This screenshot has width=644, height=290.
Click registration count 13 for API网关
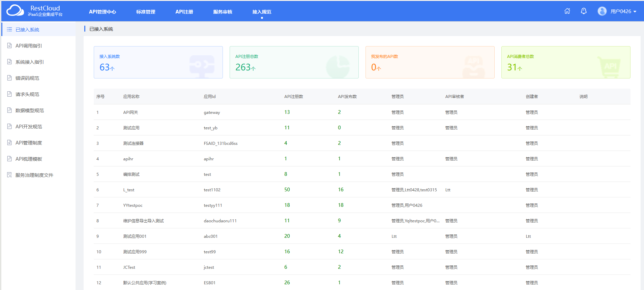click(x=287, y=112)
